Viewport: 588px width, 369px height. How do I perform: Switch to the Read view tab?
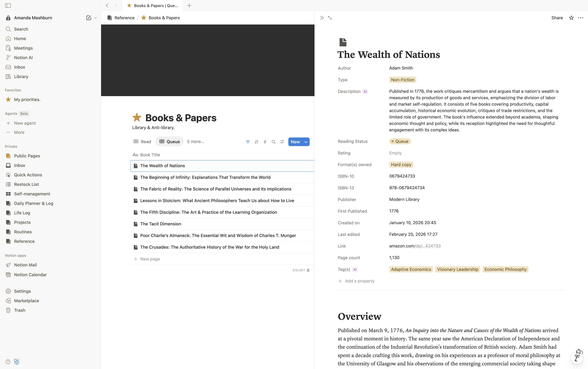tap(142, 141)
